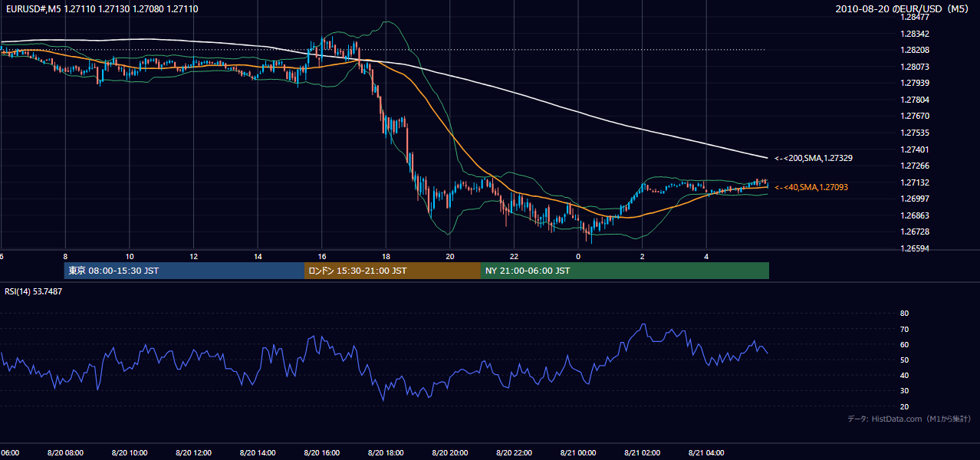Click bottom time label 8/20 12:00

click(193, 453)
